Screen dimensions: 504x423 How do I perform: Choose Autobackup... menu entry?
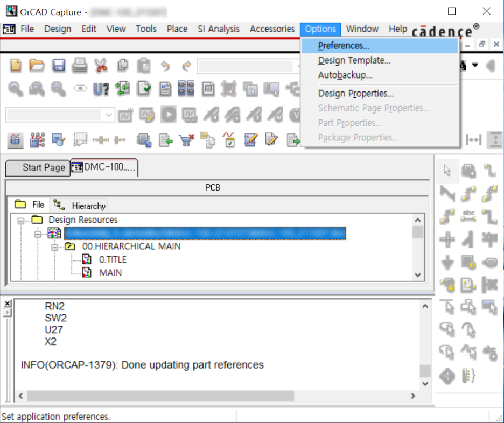pyautogui.click(x=380, y=75)
